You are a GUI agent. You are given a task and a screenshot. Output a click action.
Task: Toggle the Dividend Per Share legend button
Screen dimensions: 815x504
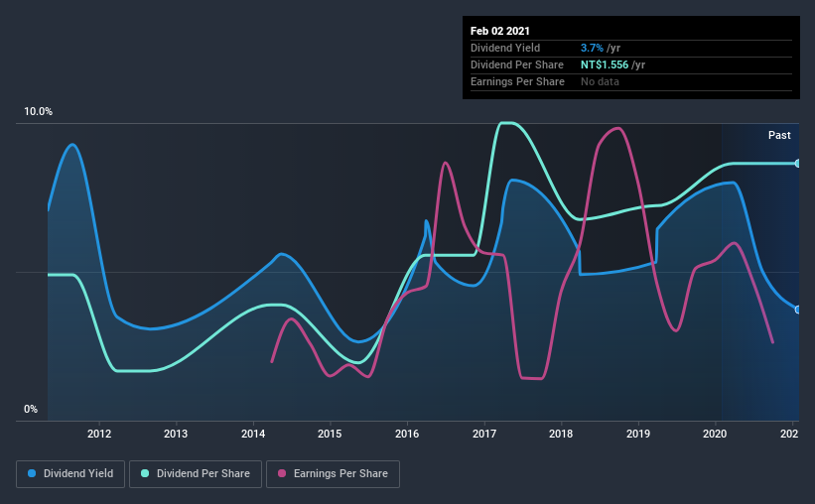click(196, 474)
